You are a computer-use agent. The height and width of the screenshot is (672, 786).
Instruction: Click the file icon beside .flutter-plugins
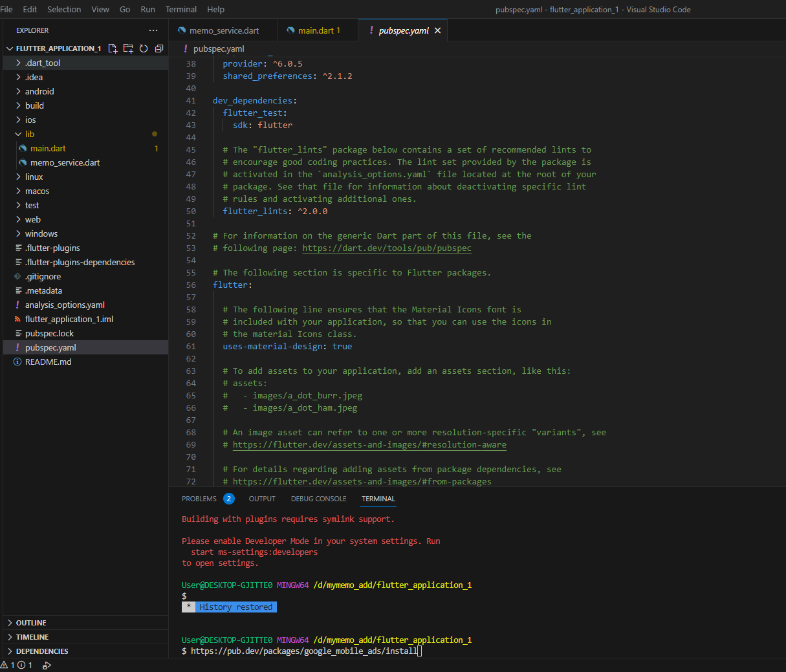coord(19,248)
